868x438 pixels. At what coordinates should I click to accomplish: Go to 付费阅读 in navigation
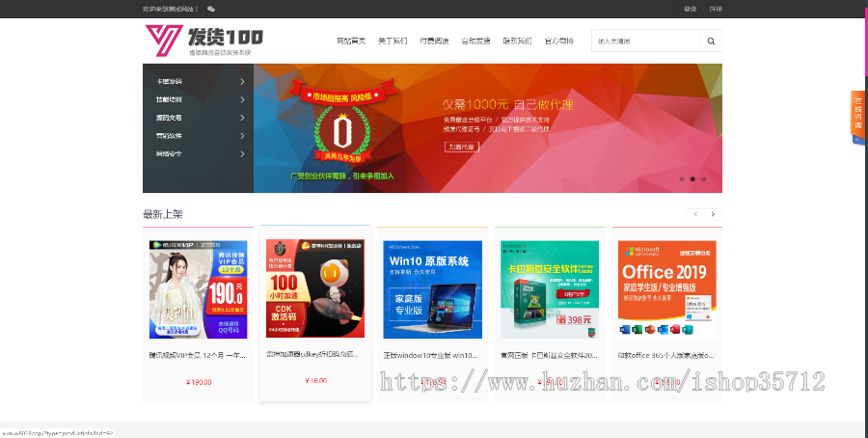tap(434, 41)
